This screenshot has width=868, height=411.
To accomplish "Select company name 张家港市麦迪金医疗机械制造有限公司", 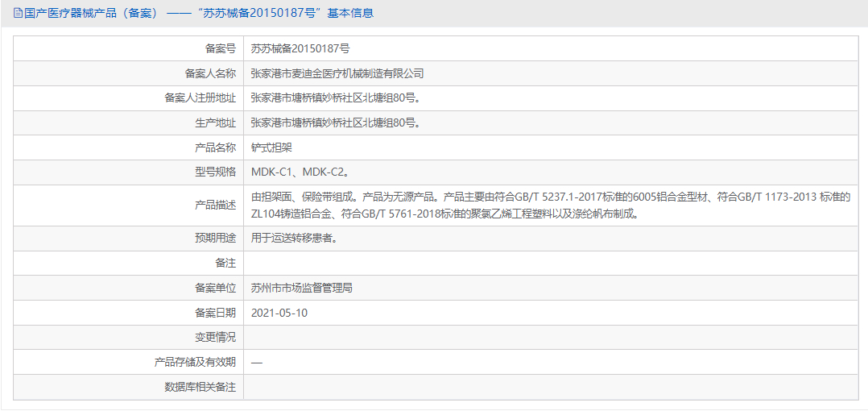I will [337, 73].
